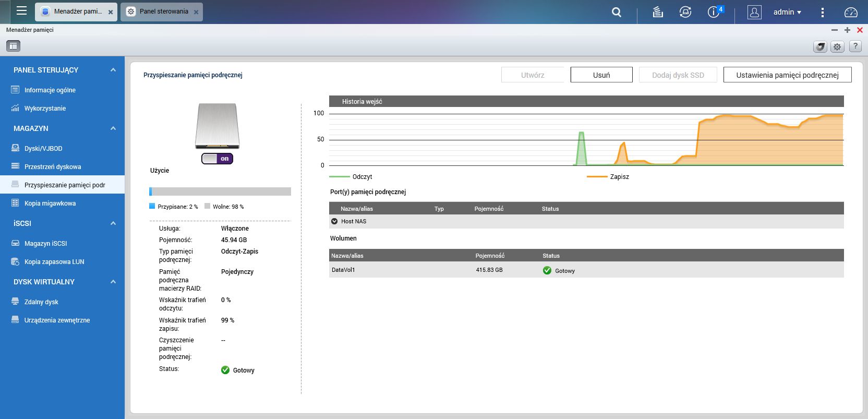Viewport: 868px width, 419px height.
Task: Click the green Odczyt legend line
Action: coord(340,176)
